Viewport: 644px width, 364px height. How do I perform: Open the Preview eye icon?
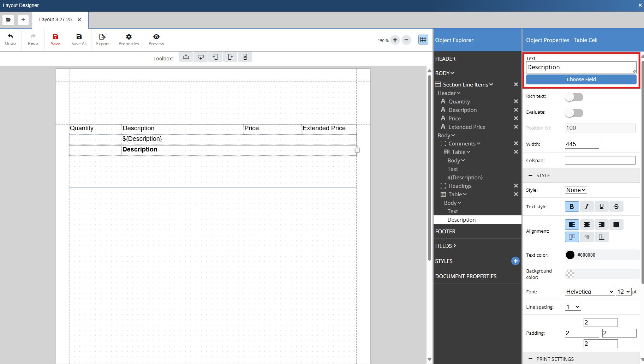pos(156,40)
